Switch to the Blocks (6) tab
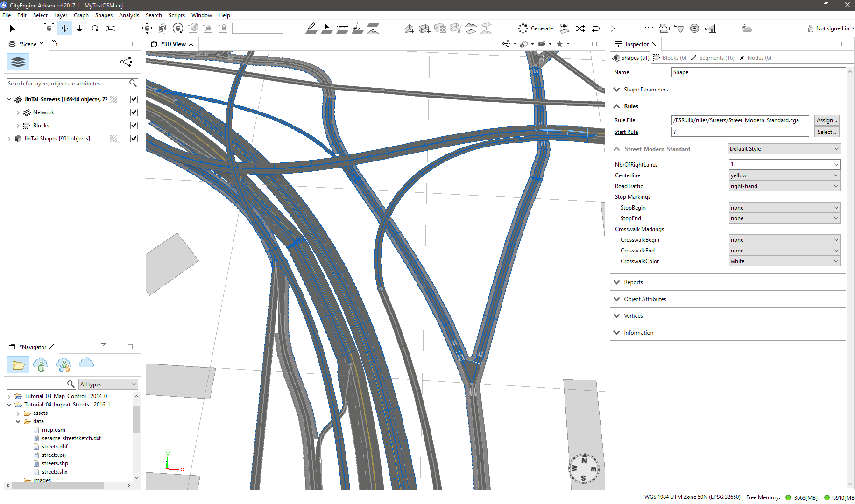 670,58
